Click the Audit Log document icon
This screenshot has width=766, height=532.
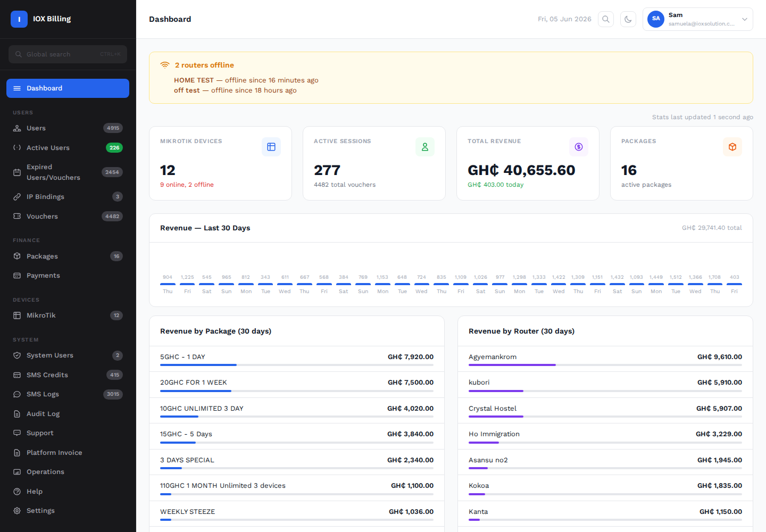[x=17, y=414]
